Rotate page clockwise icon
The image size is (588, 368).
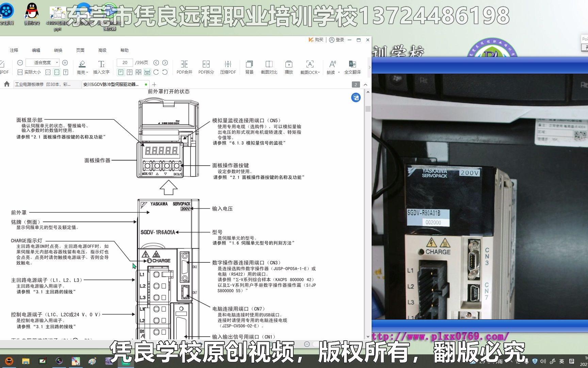(156, 72)
